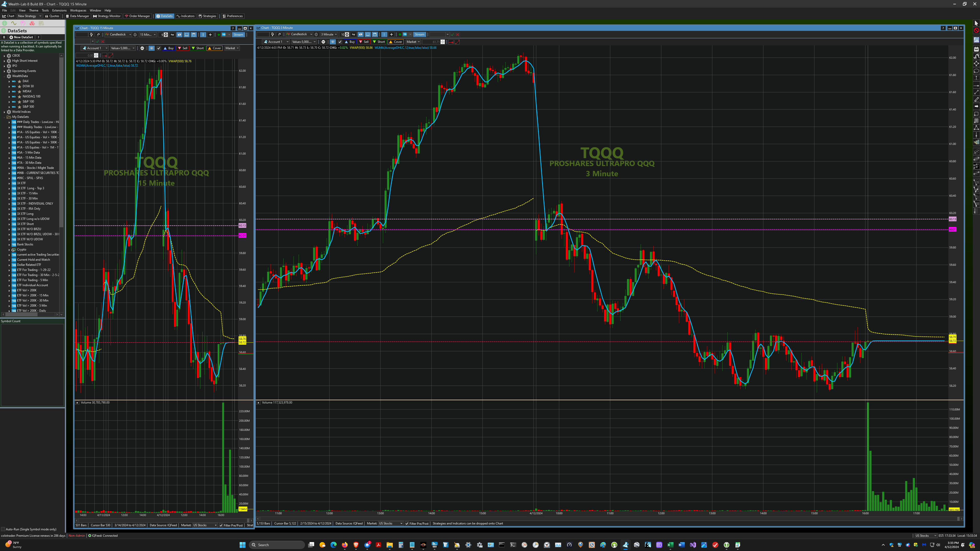Open US Stocks market dropdown in 3 Minute status bar
The image size is (980, 551).
pos(391,524)
